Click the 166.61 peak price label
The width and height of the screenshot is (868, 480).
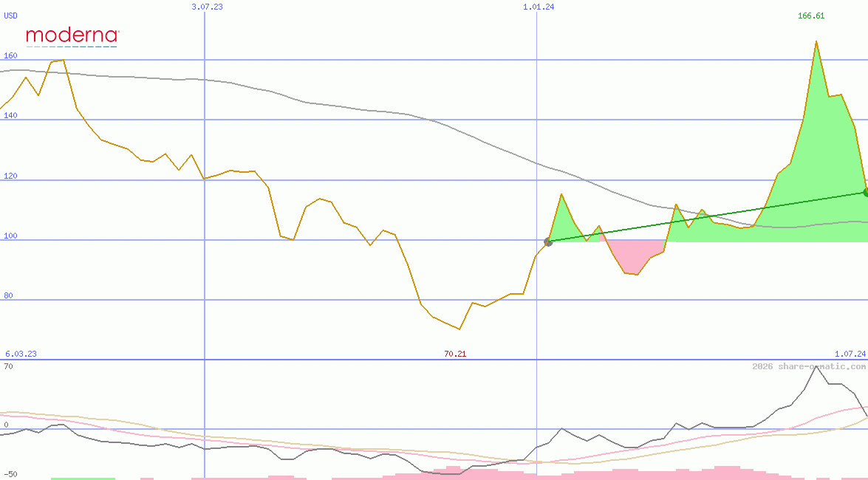pyautogui.click(x=810, y=16)
